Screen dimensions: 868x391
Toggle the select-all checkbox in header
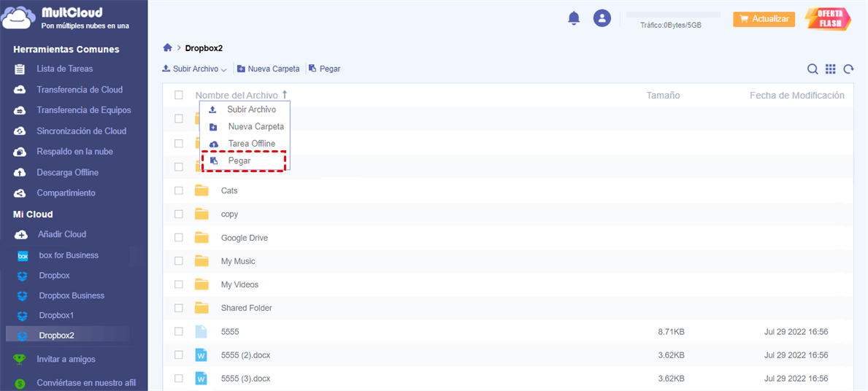click(x=179, y=95)
